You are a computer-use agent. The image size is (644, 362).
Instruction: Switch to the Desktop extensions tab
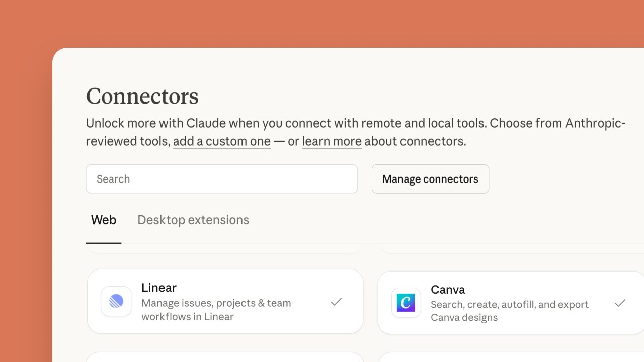pyautogui.click(x=193, y=220)
